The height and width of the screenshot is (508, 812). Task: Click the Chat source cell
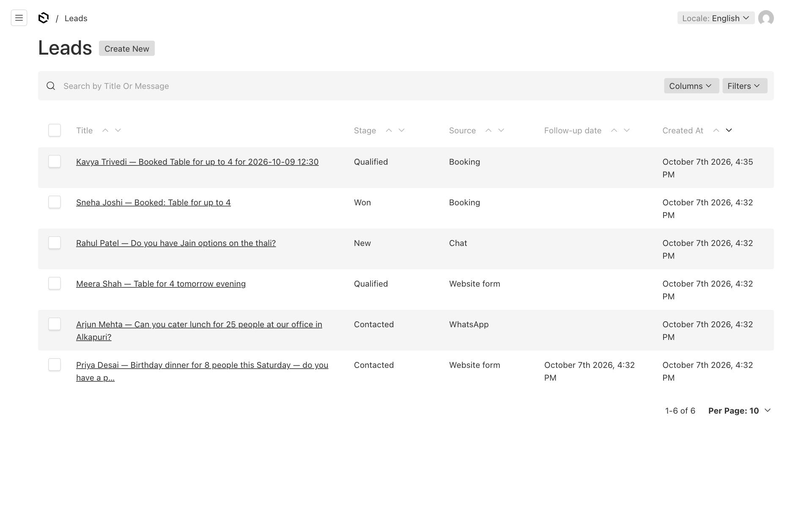coord(458,243)
